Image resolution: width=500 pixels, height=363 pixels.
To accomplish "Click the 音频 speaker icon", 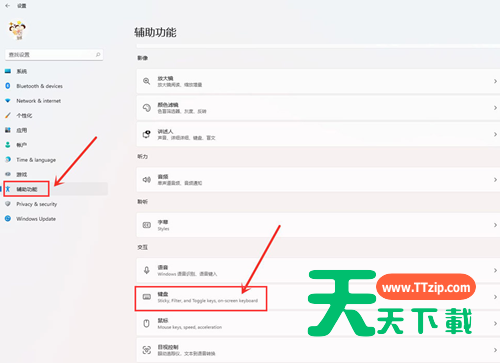I will tap(147, 180).
